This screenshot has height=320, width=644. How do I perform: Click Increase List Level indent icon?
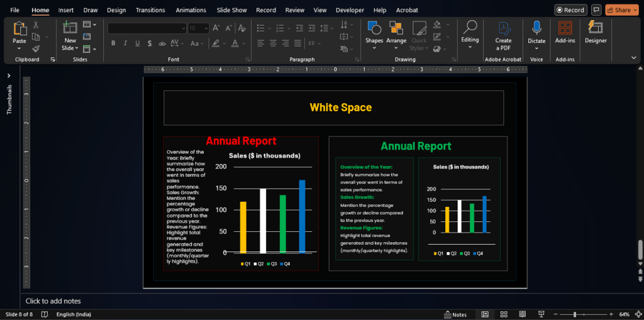[312, 28]
